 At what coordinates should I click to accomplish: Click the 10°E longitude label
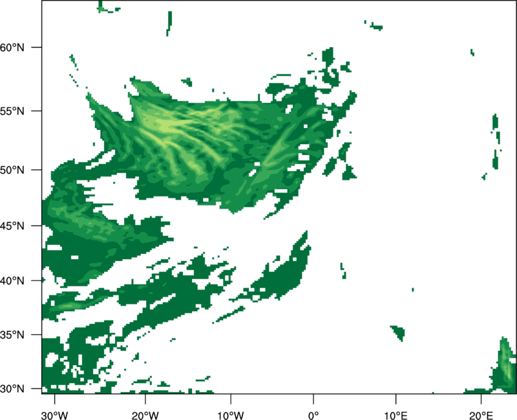tap(396, 415)
